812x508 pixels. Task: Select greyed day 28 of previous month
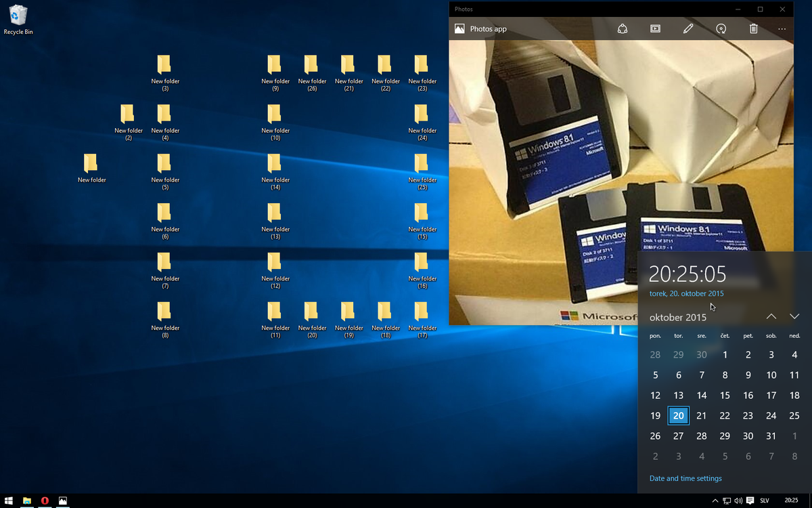coord(655,354)
